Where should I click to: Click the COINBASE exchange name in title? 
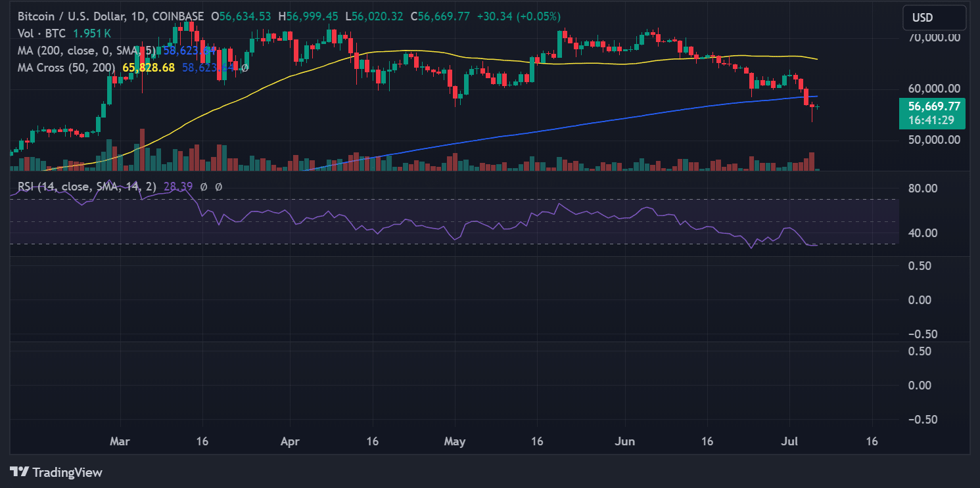tap(178, 16)
